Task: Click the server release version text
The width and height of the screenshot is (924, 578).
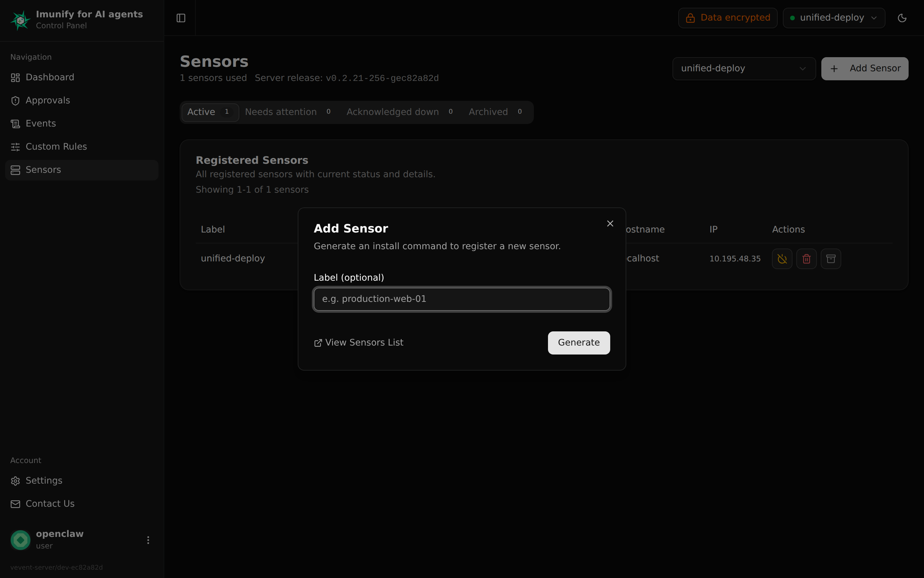Action: 382,78
